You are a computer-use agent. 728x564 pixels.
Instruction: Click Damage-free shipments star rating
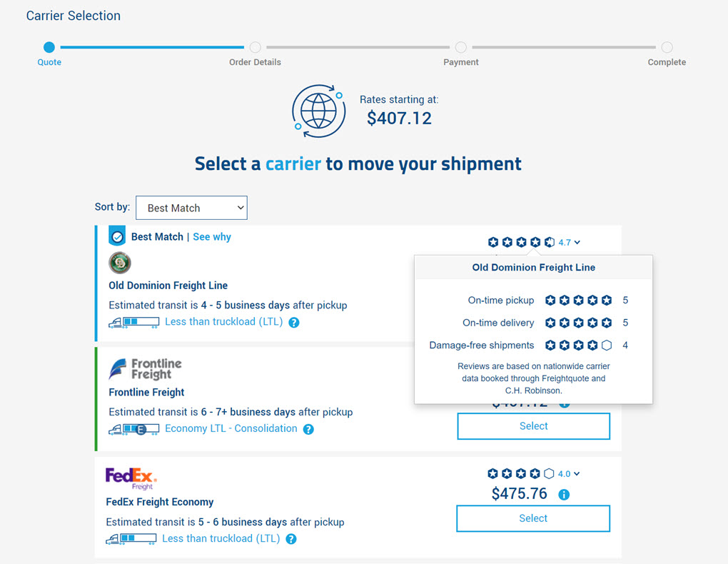point(578,346)
